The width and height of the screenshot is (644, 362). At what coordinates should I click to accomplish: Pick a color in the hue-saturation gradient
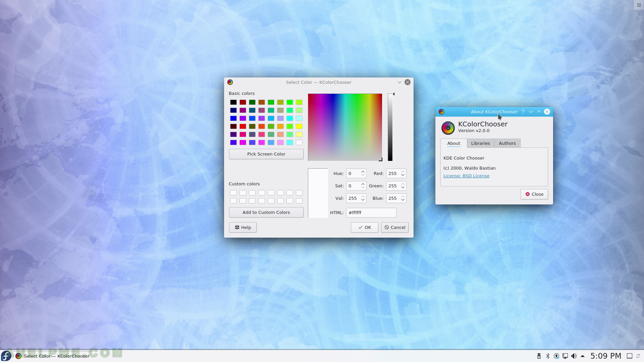pos(345,127)
